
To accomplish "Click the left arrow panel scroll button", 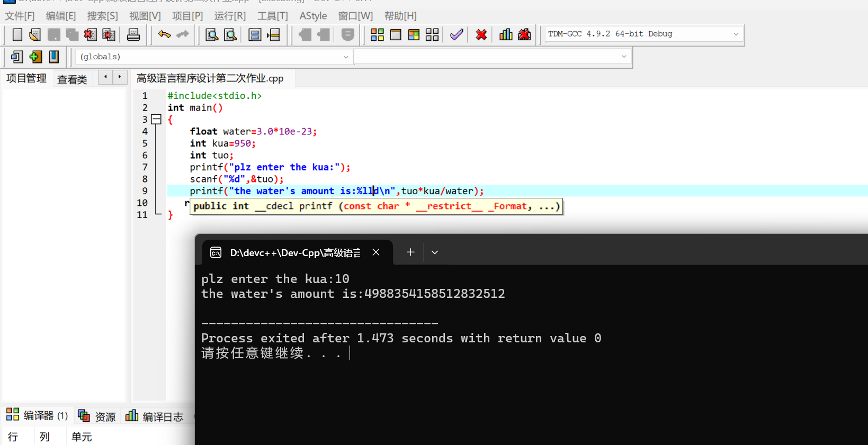I will pos(105,77).
